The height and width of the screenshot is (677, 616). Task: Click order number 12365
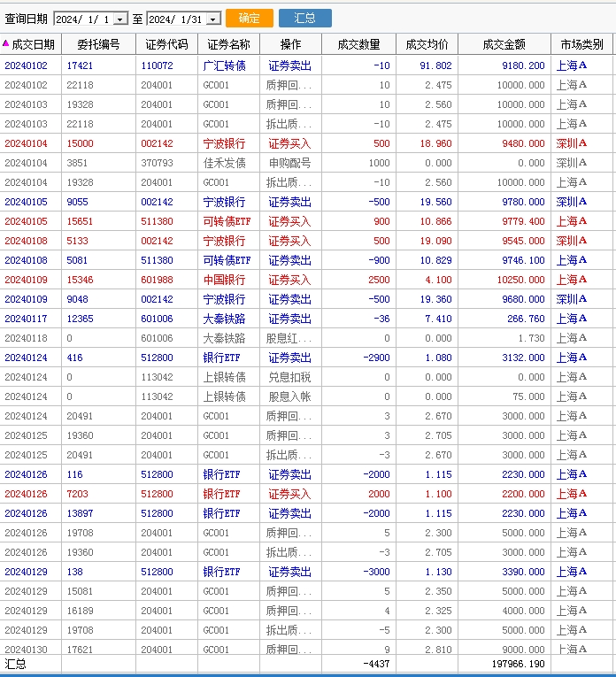(80, 319)
